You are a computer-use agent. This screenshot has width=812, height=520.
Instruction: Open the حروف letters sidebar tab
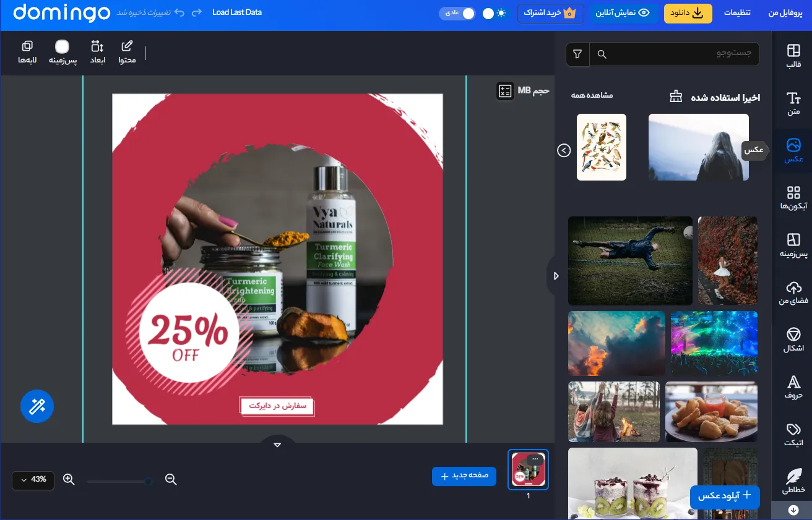point(793,387)
